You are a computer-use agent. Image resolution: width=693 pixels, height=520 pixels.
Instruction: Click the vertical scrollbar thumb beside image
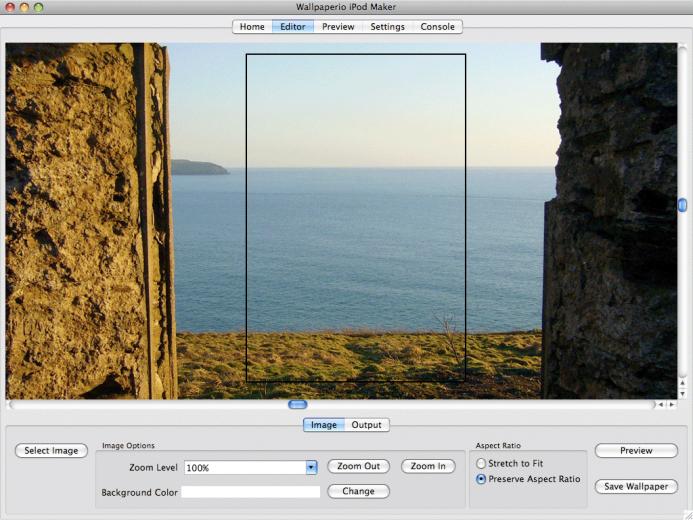pos(682,205)
